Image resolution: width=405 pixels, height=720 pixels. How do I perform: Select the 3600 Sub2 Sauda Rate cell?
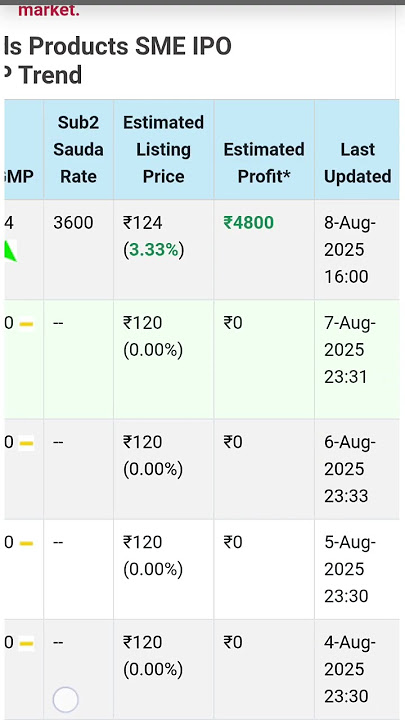[x=73, y=223]
